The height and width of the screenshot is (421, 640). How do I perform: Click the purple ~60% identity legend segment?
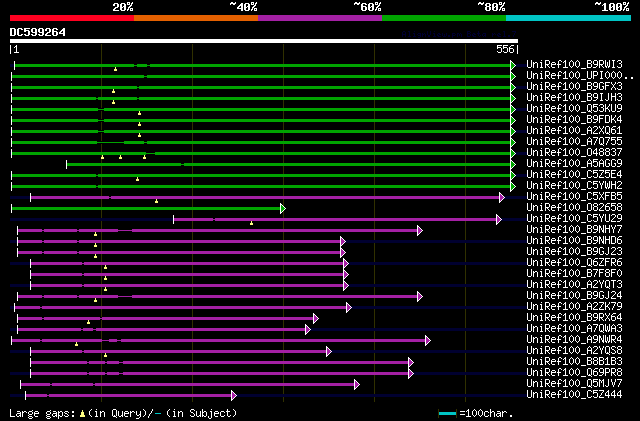coord(320,18)
